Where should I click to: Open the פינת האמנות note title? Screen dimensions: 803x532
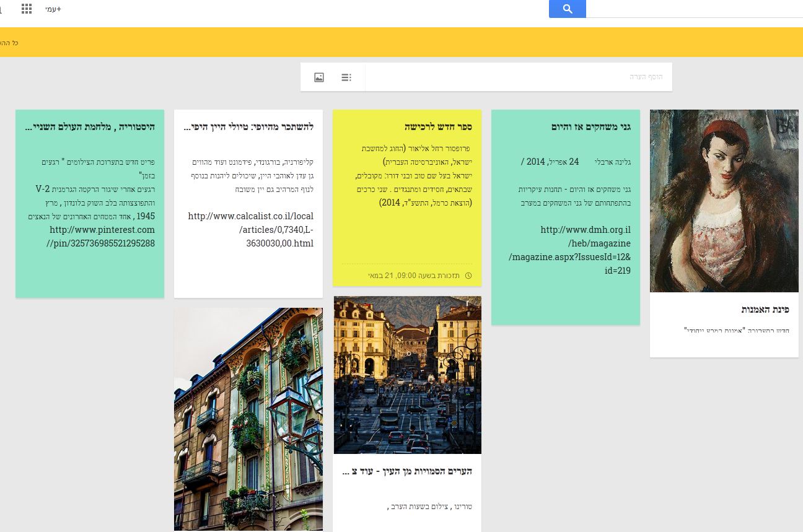pos(765,310)
